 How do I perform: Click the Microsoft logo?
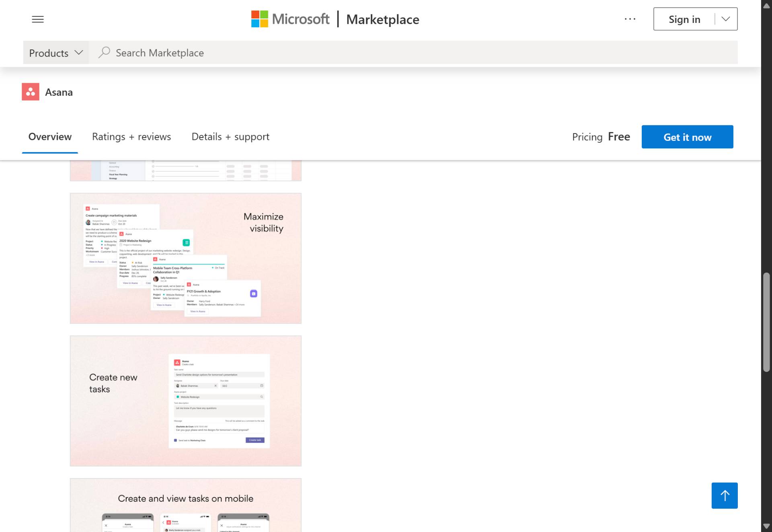(x=290, y=19)
